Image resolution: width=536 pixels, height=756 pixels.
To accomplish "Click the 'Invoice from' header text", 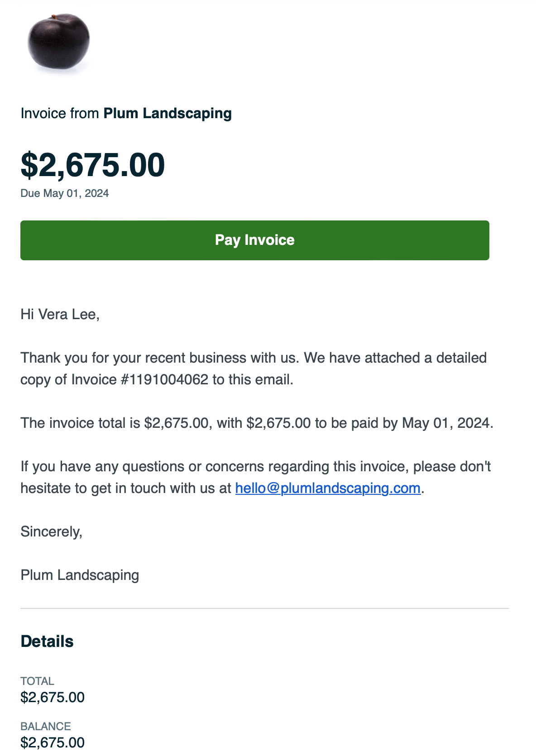I will [x=60, y=113].
